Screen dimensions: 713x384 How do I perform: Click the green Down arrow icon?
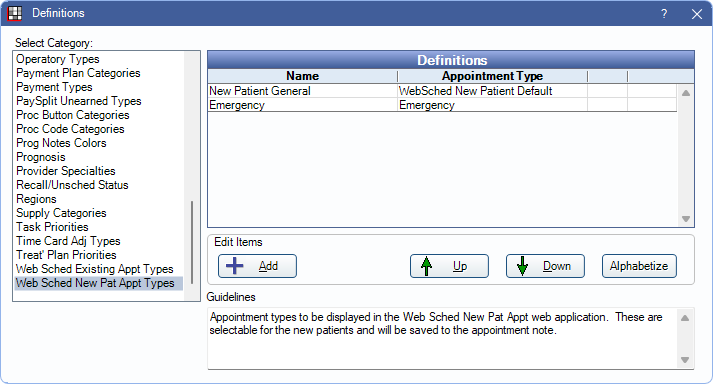click(x=522, y=266)
